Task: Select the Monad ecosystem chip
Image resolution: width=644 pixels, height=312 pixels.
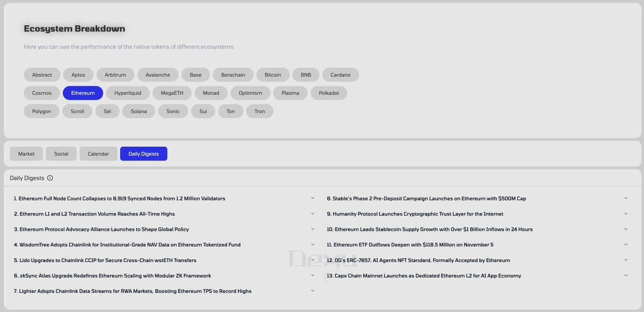Action: pyautogui.click(x=211, y=93)
